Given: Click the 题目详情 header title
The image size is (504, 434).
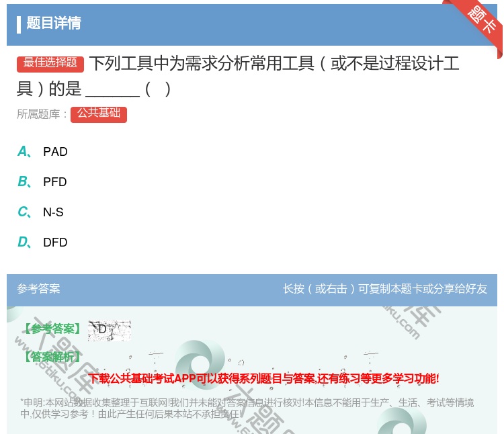Looking at the screenshot, I should coord(54,23).
